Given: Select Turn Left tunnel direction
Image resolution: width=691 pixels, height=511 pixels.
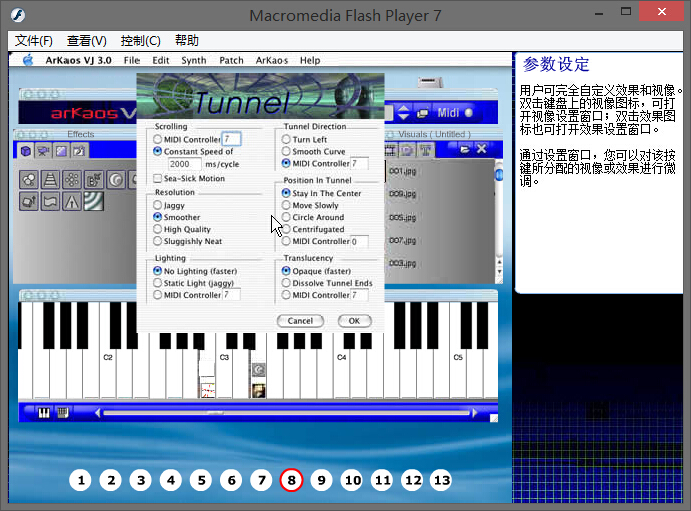Looking at the screenshot, I should pyautogui.click(x=286, y=139).
